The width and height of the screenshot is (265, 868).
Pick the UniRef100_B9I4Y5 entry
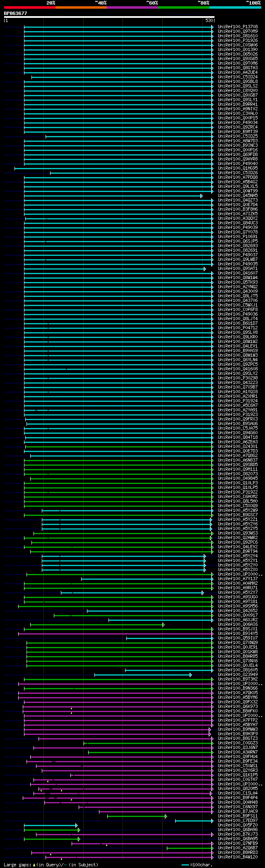pos(238,634)
